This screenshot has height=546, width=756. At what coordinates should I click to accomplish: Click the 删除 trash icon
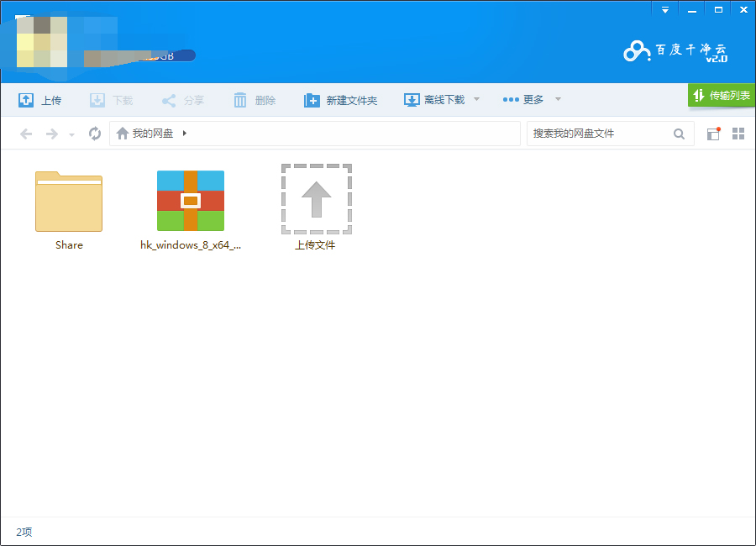point(239,100)
